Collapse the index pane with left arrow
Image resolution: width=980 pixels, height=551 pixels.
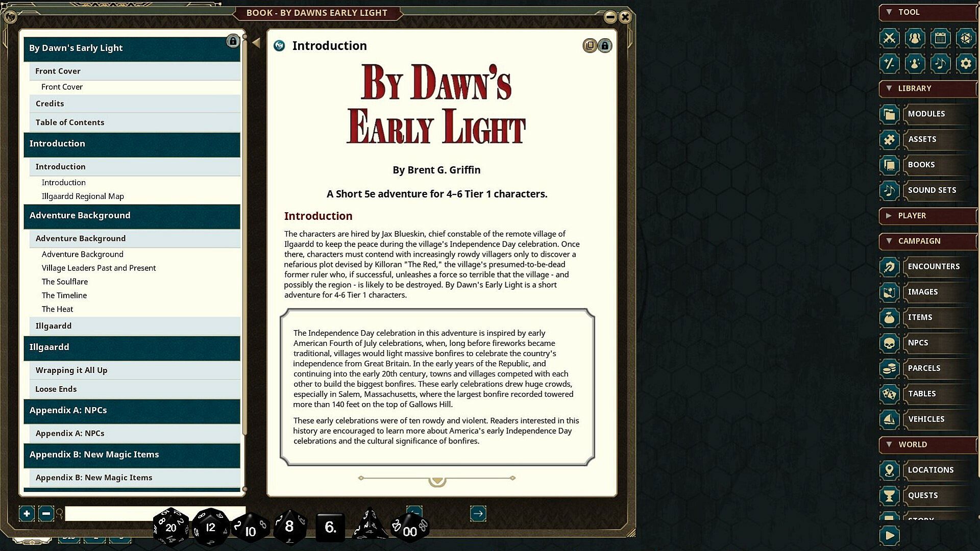click(x=256, y=43)
